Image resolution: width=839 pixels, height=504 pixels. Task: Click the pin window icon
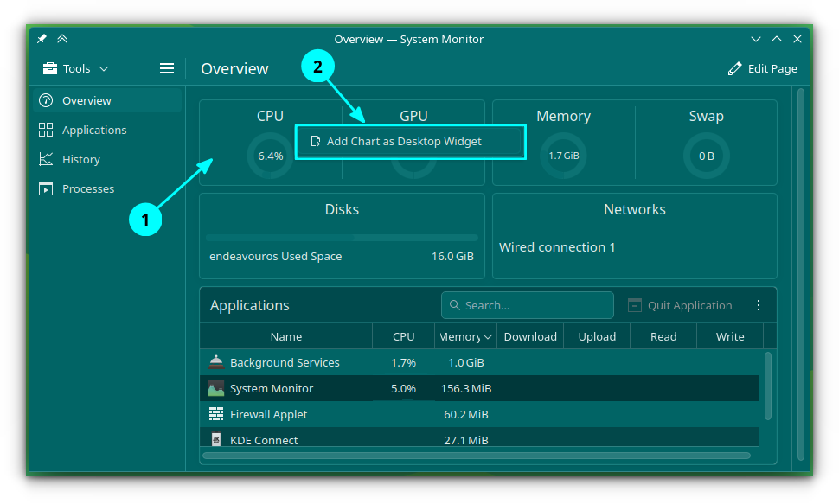(42, 39)
